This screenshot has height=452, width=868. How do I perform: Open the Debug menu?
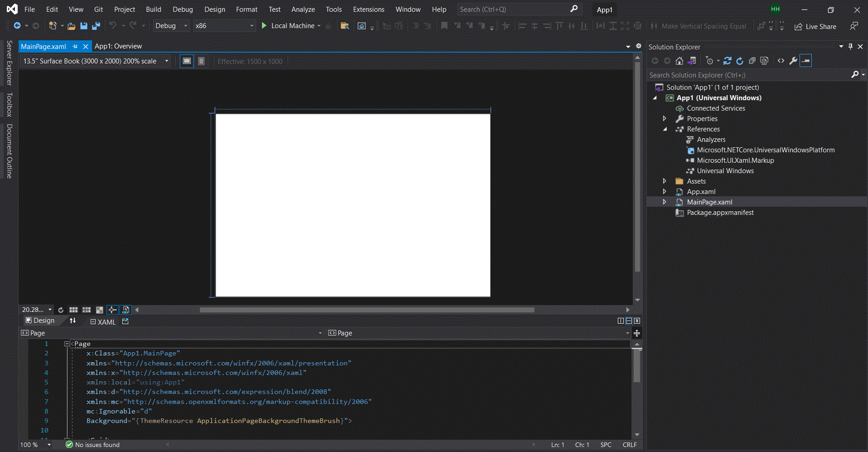coord(182,9)
